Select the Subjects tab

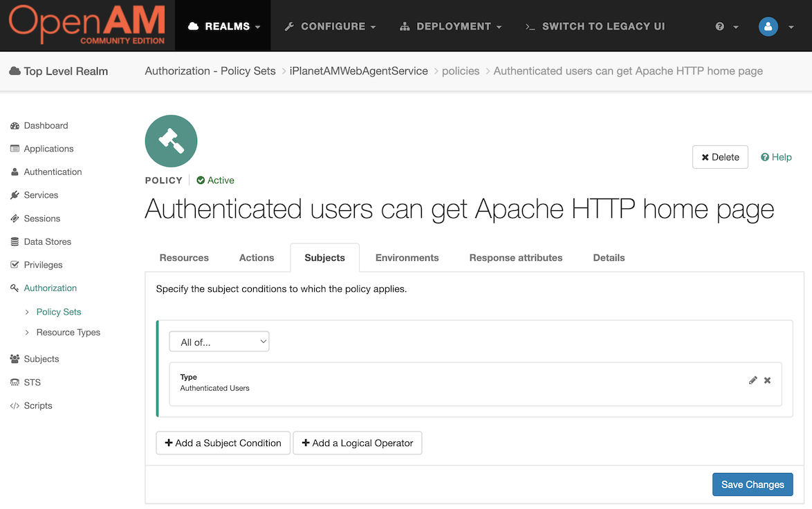[x=324, y=258]
